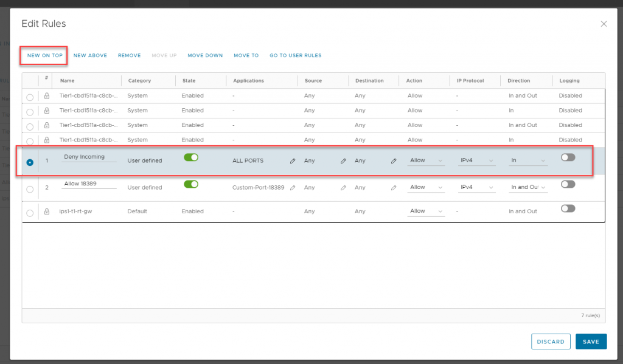Edit Applications pencil for Allow 18389 rule

(293, 188)
